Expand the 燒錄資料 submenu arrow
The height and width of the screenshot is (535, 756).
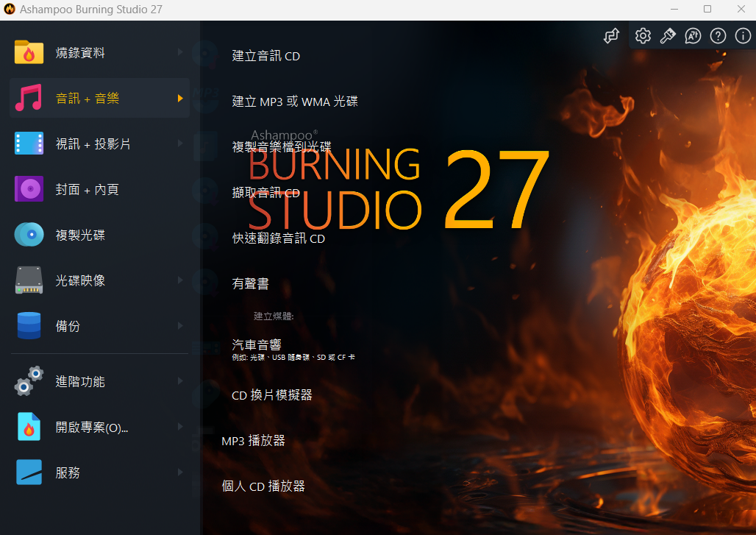click(180, 52)
